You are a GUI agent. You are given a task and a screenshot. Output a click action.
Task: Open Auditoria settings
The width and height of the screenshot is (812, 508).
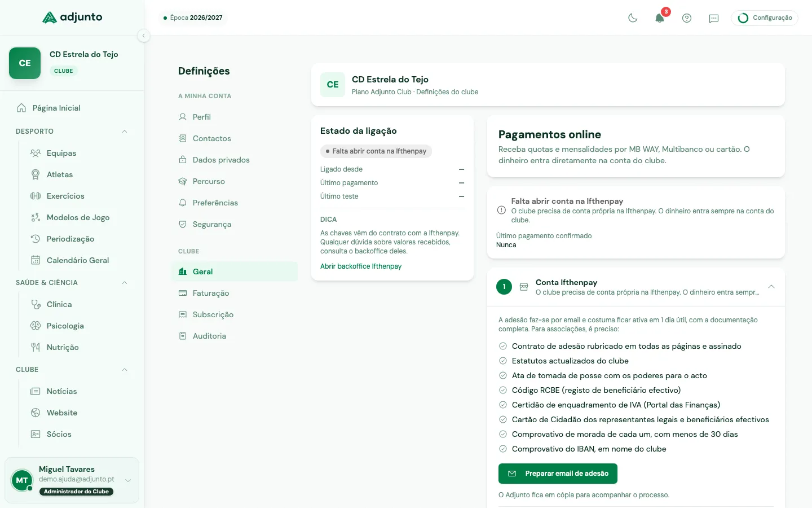pyautogui.click(x=235, y=336)
